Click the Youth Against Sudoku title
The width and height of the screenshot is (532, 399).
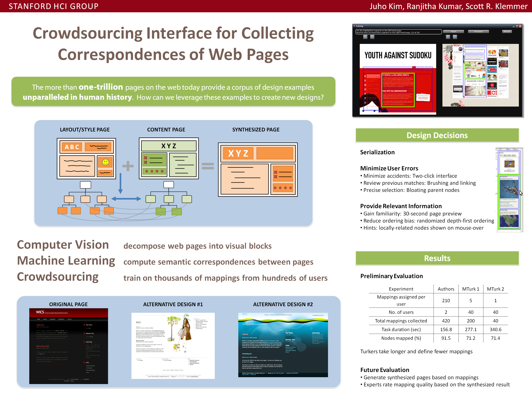tap(398, 56)
